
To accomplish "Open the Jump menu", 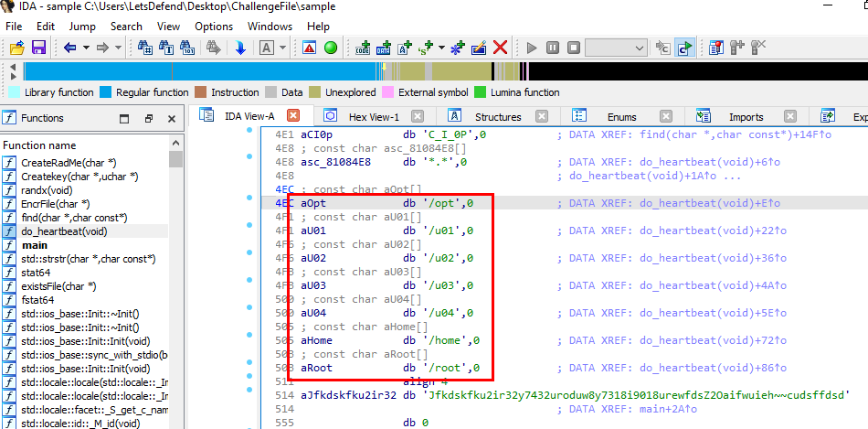I will click(82, 27).
